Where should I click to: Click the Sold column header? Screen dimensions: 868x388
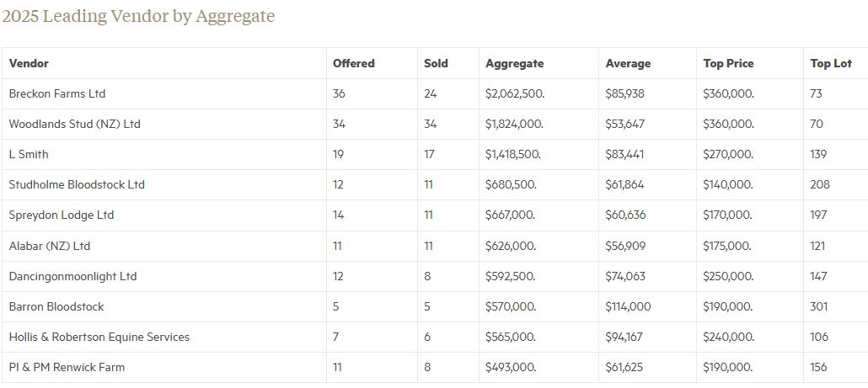[x=436, y=63]
